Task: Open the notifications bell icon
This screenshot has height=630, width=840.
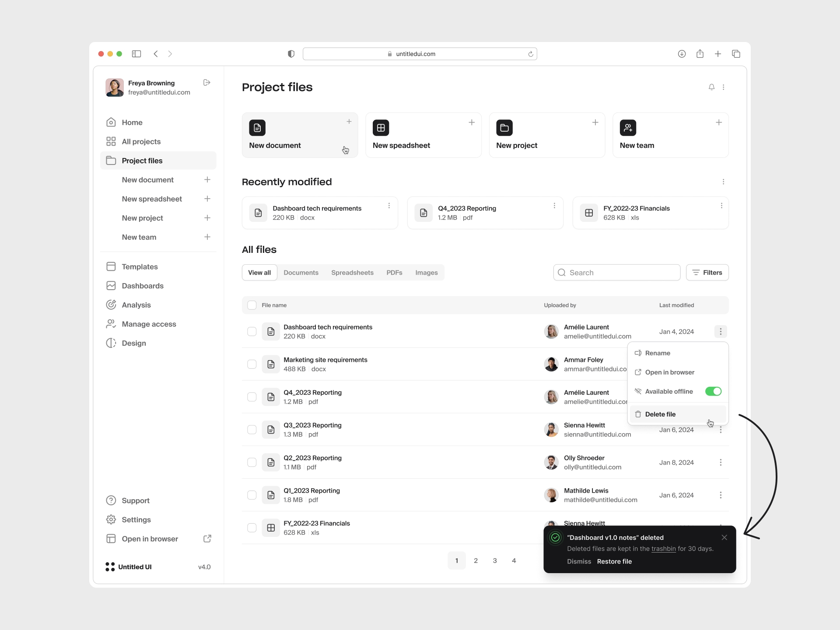Action: click(x=711, y=87)
